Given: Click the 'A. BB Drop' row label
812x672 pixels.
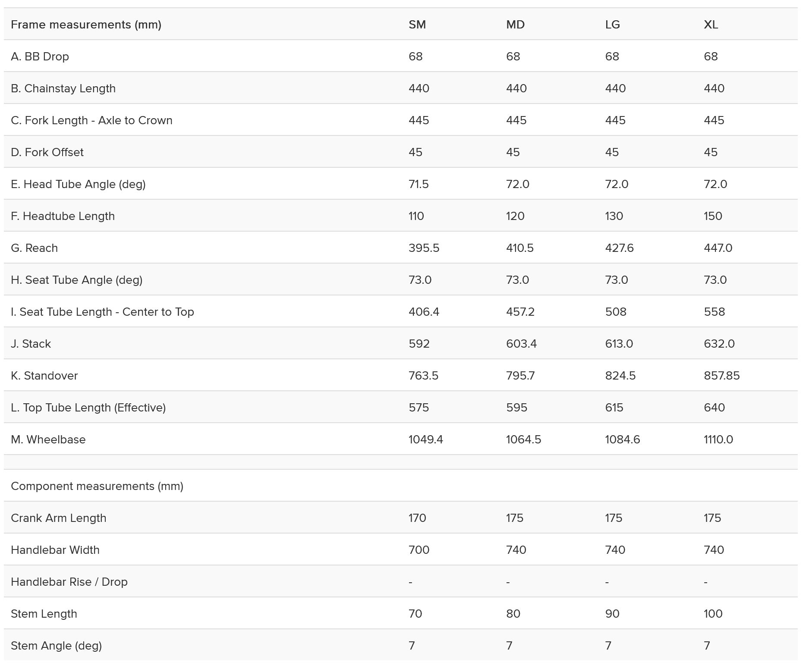Looking at the screenshot, I should click(x=40, y=57).
